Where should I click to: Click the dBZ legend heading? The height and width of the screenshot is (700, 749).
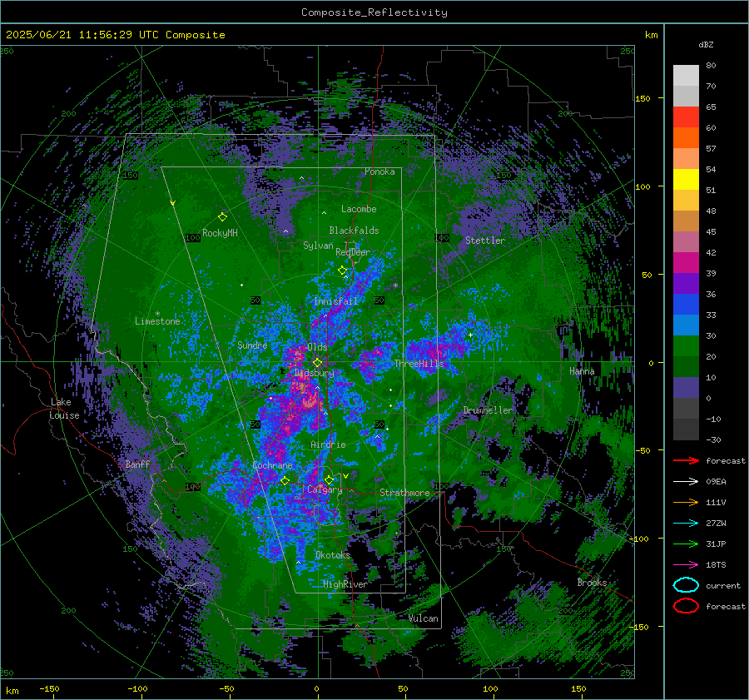click(x=706, y=44)
